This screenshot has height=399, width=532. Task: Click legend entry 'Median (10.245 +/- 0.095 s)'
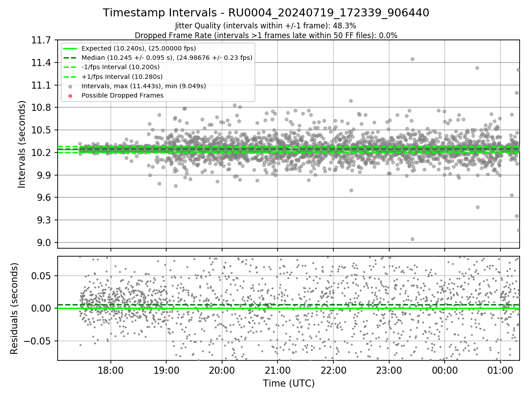(x=167, y=58)
